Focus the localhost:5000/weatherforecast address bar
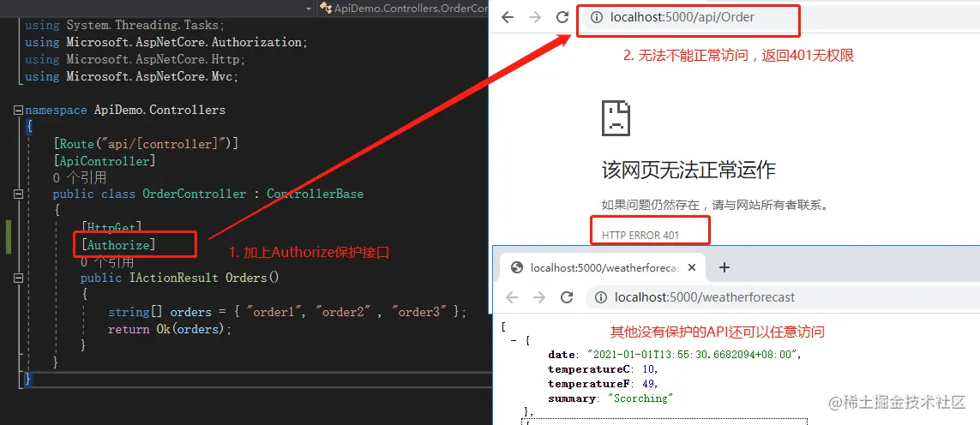 (x=783, y=297)
